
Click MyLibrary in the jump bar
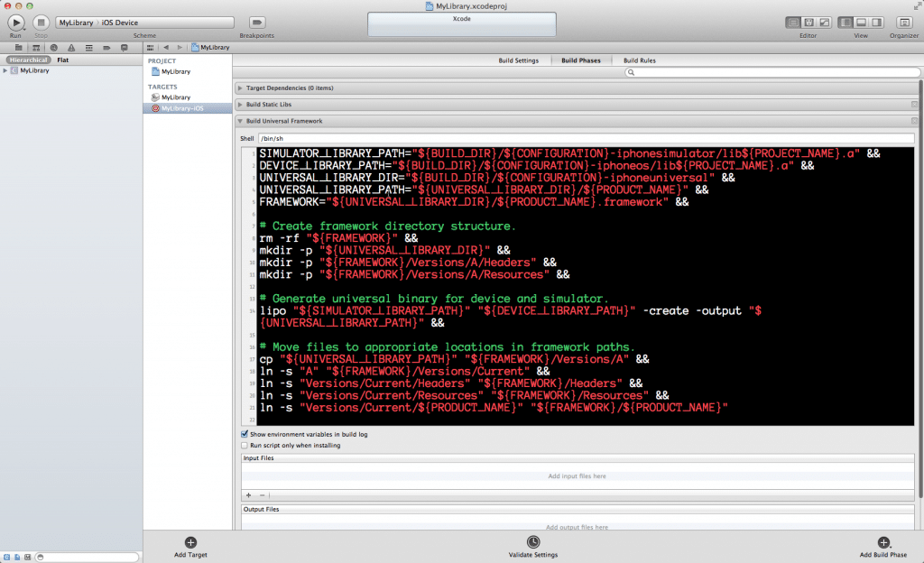pyautogui.click(x=210, y=47)
